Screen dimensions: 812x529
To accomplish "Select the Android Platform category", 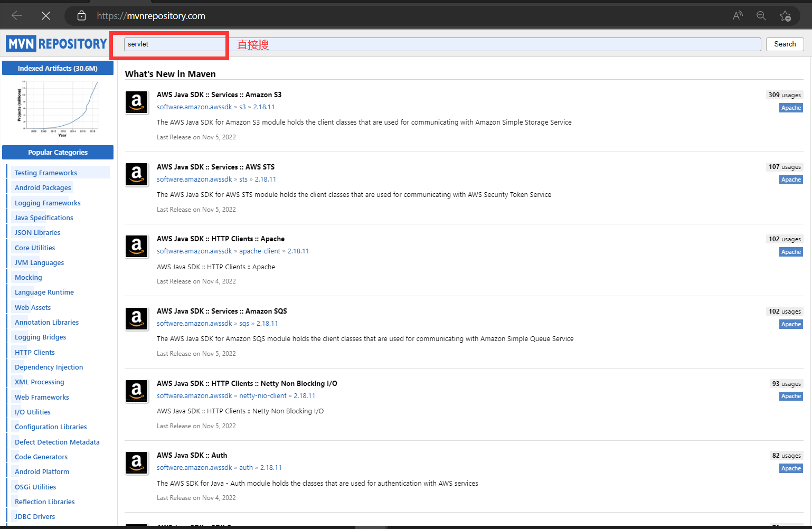I will click(x=42, y=471).
